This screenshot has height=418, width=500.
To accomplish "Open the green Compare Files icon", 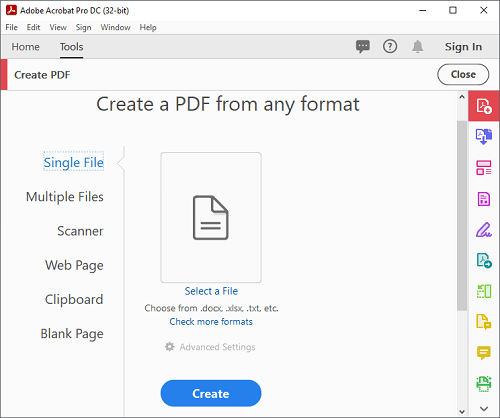I will [x=484, y=291].
